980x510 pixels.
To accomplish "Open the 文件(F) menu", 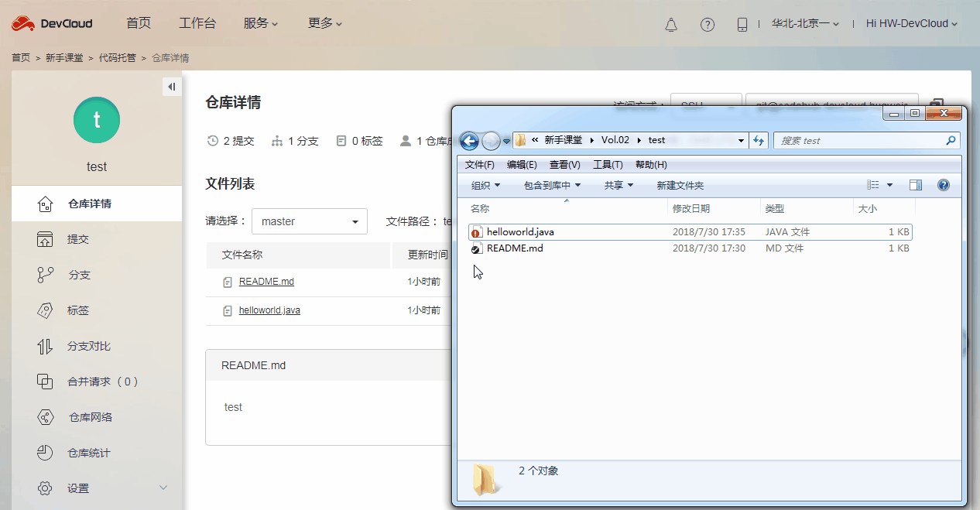I will tap(481, 164).
